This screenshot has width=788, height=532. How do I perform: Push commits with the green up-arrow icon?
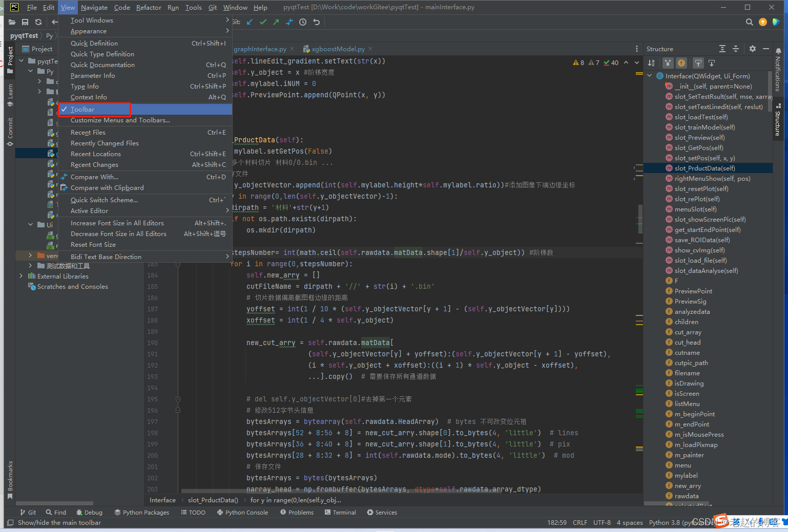pyautogui.click(x=276, y=22)
